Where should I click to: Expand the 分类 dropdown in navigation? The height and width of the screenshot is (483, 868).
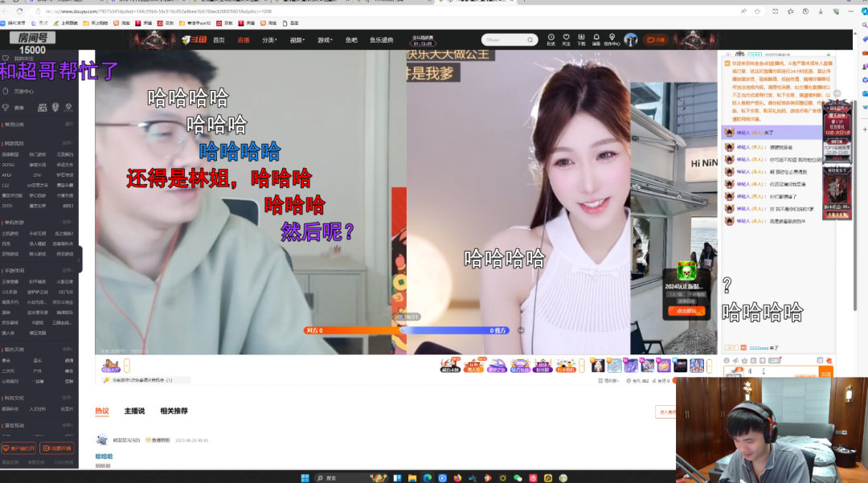click(x=269, y=40)
